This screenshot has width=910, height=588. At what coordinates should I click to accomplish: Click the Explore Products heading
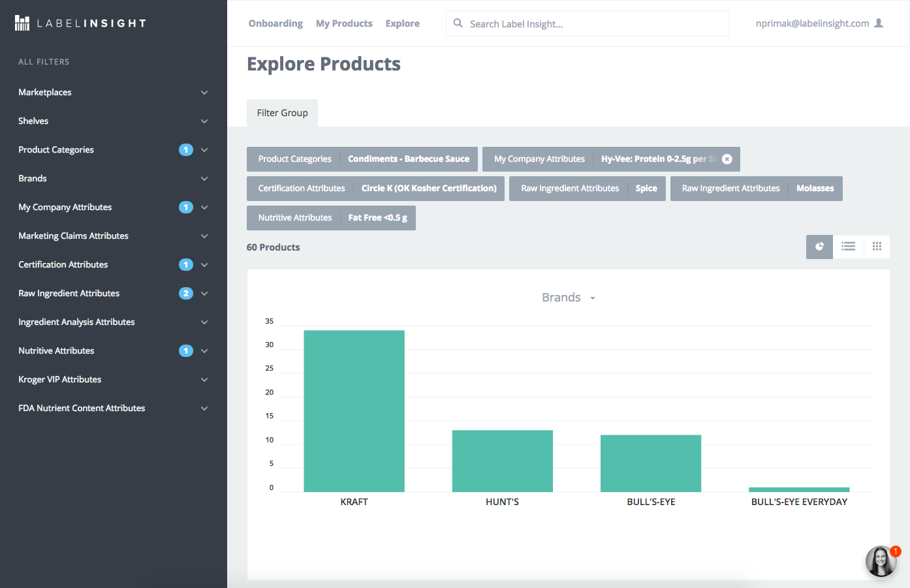coord(324,64)
